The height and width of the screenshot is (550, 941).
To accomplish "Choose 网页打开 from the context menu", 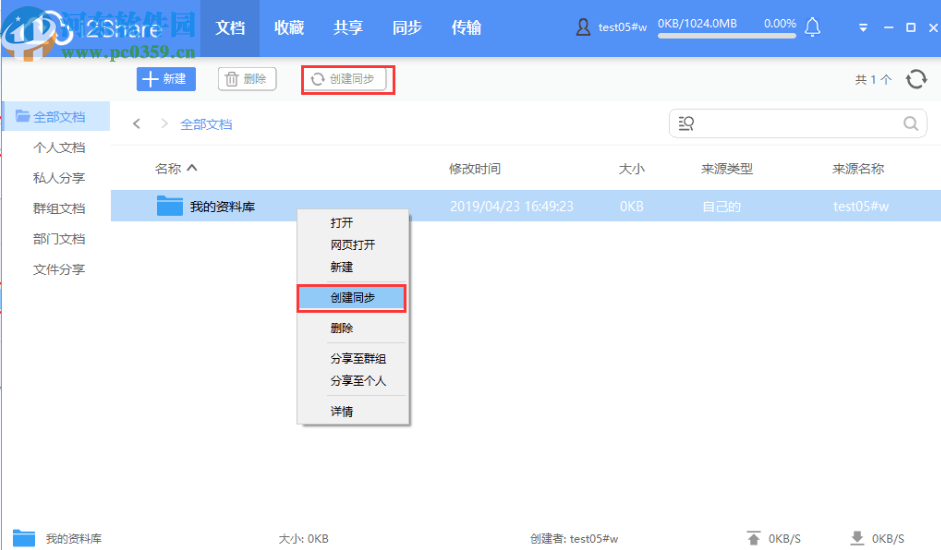I will click(353, 245).
